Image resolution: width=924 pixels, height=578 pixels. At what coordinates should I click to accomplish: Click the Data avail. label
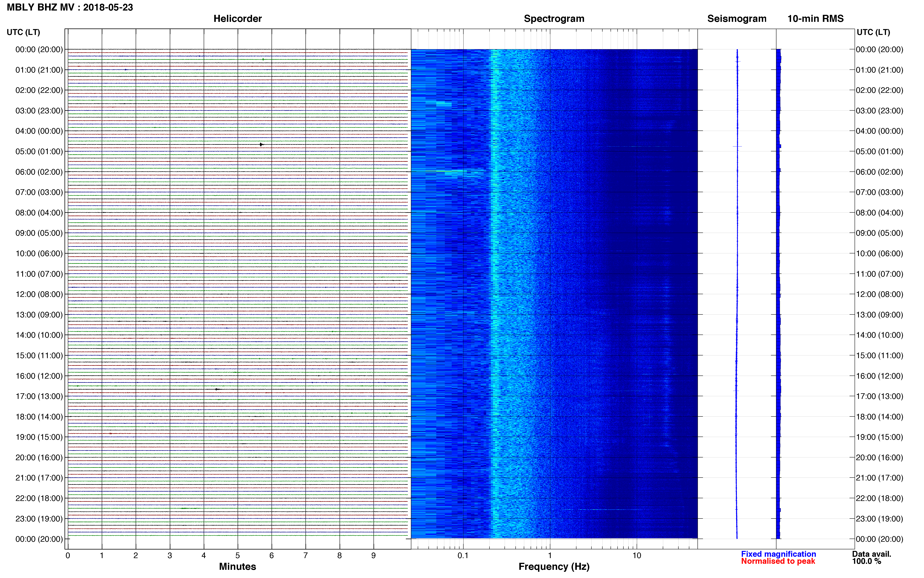(x=872, y=554)
